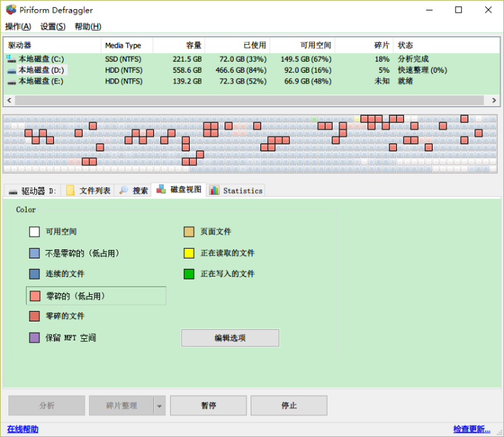The height and width of the screenshot is (437, 504).
Task: Click the 页面文件 tan swatch
Action: click(x=189, y=232)
